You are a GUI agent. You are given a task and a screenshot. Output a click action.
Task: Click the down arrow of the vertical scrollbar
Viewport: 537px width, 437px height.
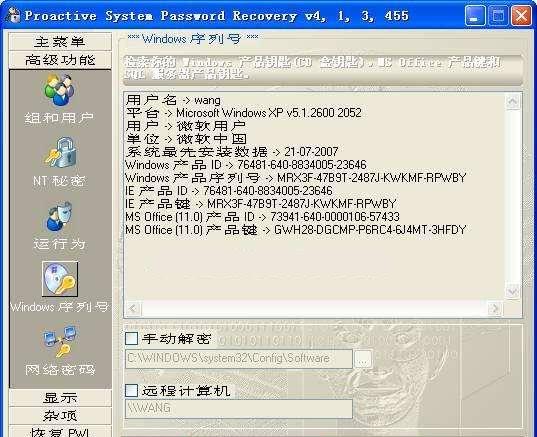click(513, 291)
